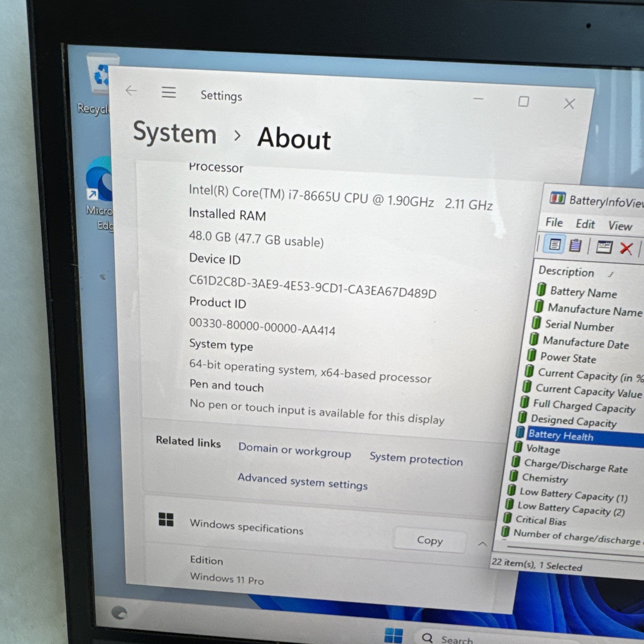Open the Recycle Bin desktop icon
Screen dimensions: 644x644
[99, 85]
